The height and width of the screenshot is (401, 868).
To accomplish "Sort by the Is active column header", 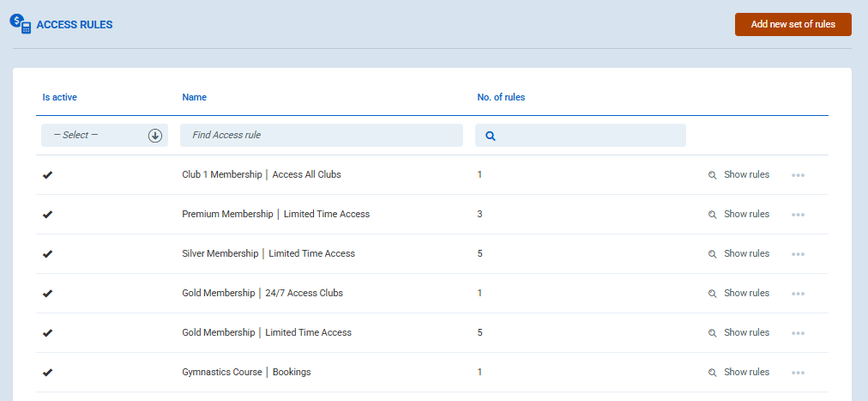I will pos(60,98).
